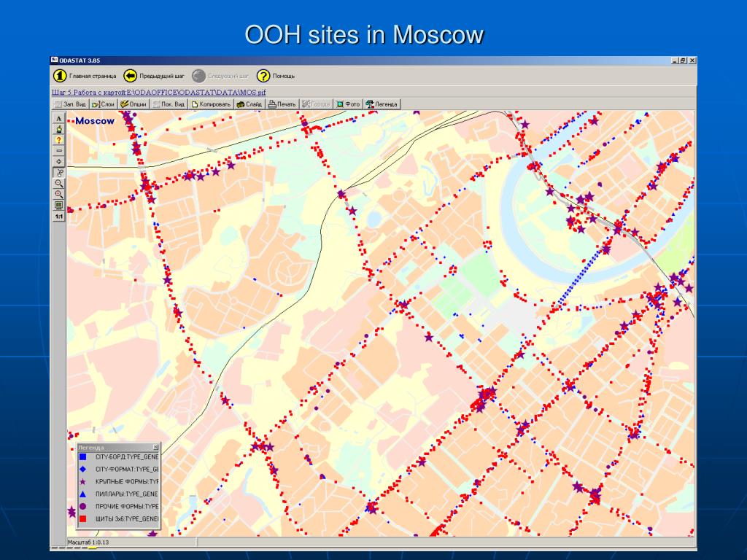Viewport: 747px width, 560px height.
Task: Click the Зап. Вид toolbar button
Action: 71,104
